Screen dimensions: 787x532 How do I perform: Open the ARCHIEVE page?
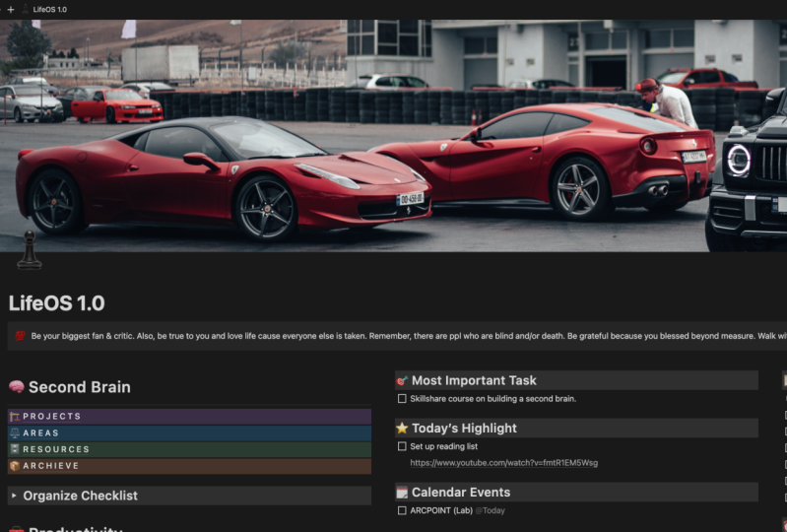[190, 466]
